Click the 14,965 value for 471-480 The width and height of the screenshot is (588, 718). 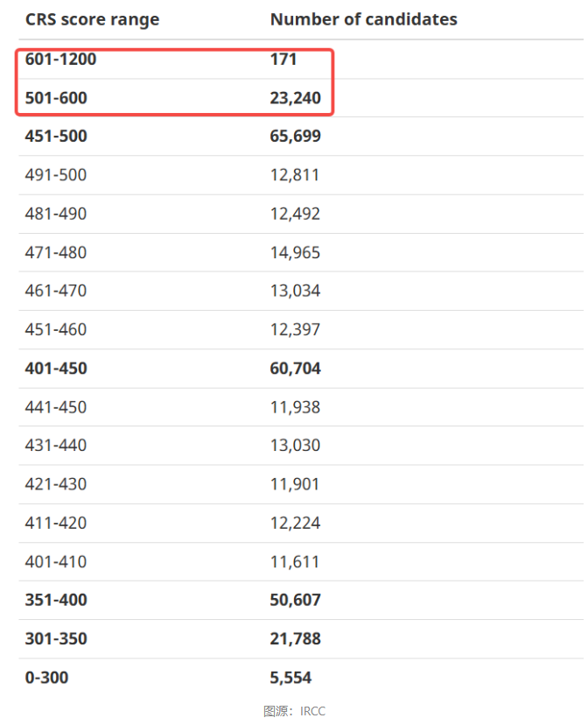coord(295,253)
